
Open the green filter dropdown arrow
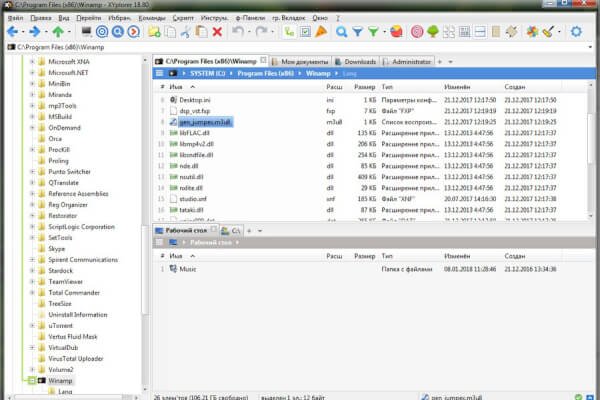(384, 32)
